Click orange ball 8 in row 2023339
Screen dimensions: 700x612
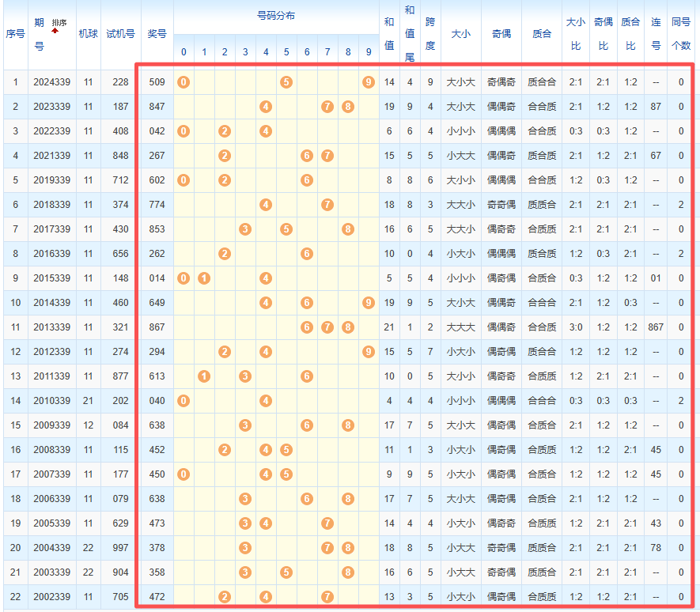(348, 107)
